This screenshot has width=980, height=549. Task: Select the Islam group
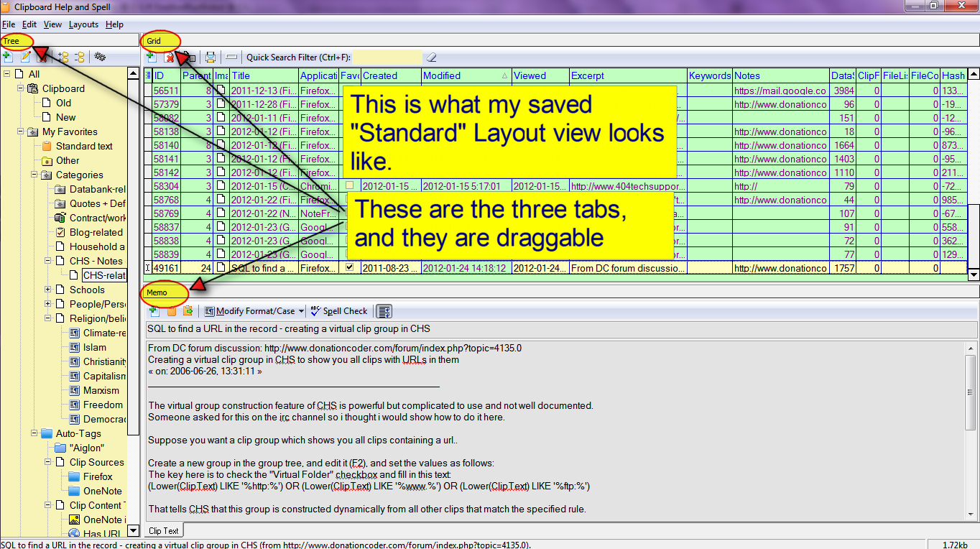[x=95, y=347]
